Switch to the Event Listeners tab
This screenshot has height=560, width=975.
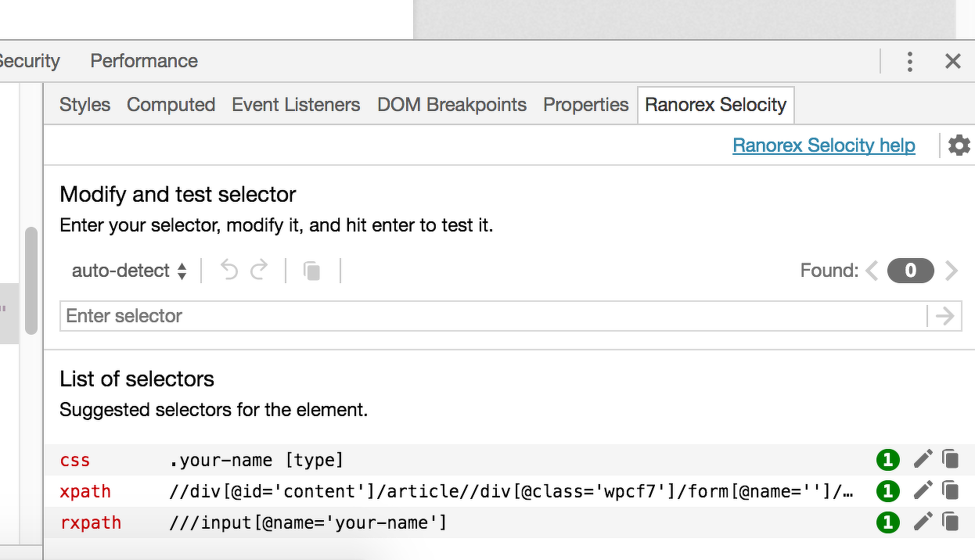(x=296, y=105)
